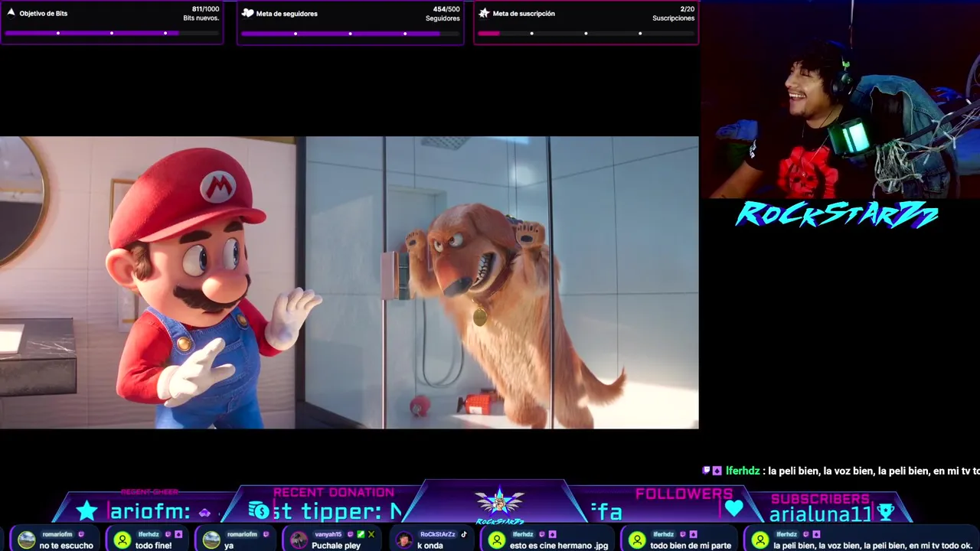
Task: Click the Mario movie video frame
Action: 349,282
